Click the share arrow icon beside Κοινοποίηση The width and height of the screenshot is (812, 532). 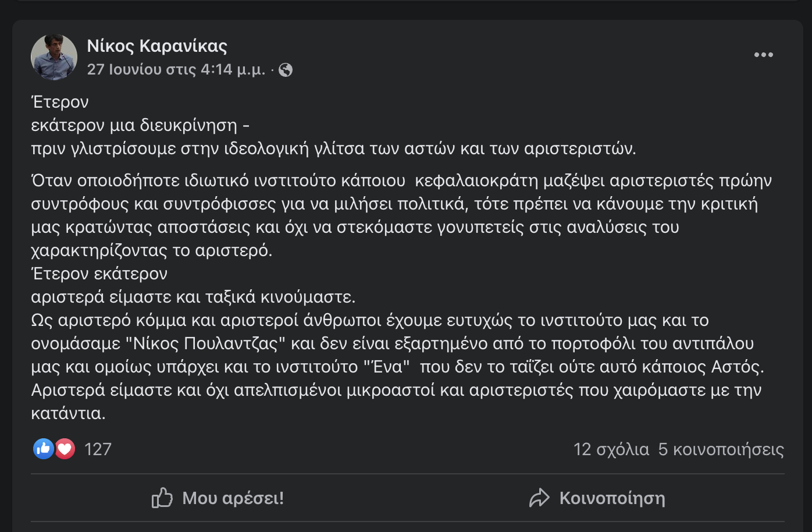pos(539,498)
